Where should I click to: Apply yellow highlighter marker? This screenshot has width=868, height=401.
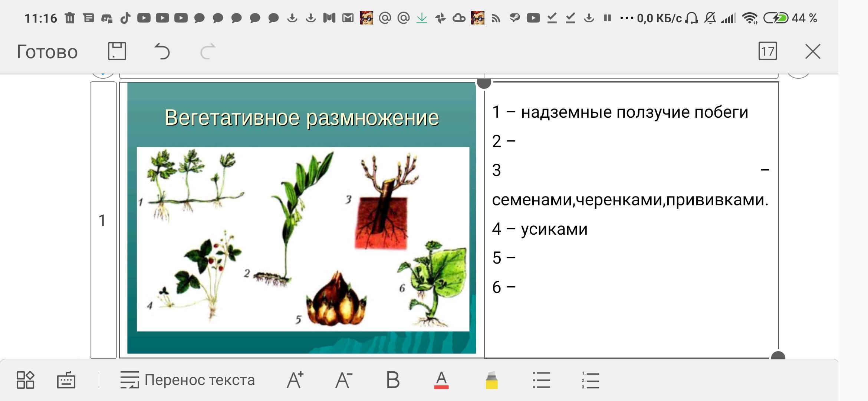pos(491,380)
